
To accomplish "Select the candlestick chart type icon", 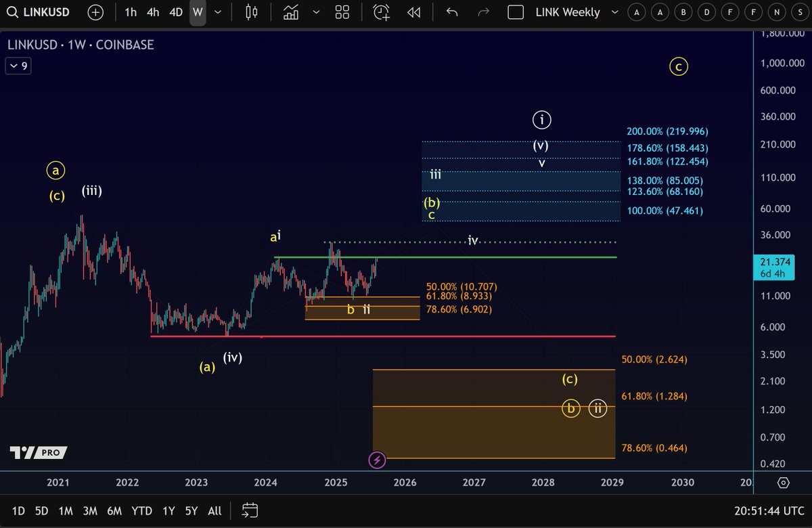I will click(251, 12).
